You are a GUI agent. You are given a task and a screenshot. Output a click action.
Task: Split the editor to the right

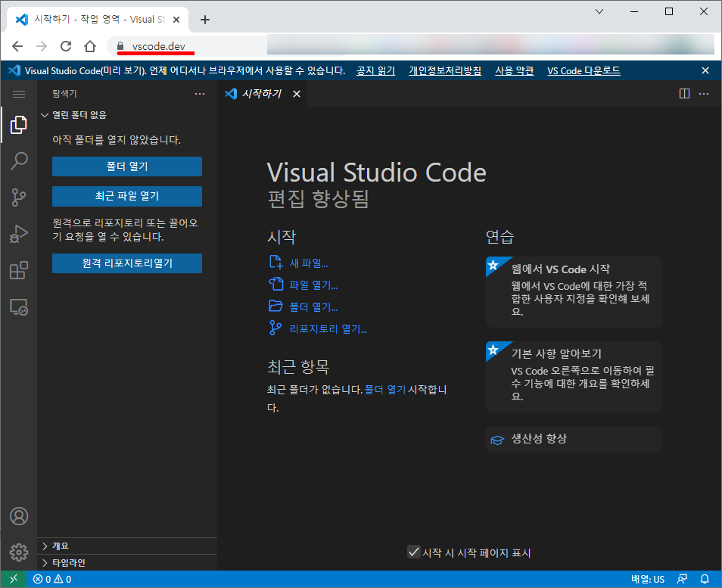[x=685, y=94]
